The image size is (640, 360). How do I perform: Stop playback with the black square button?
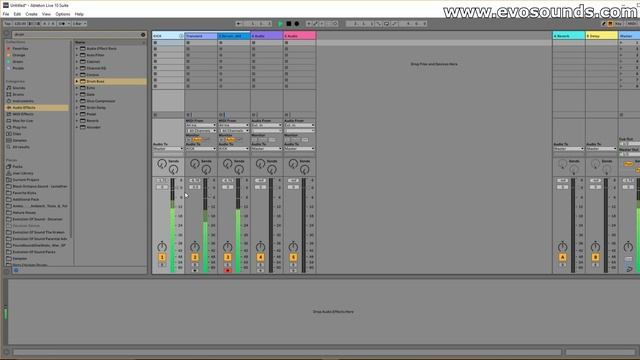[x=289, y=24]
